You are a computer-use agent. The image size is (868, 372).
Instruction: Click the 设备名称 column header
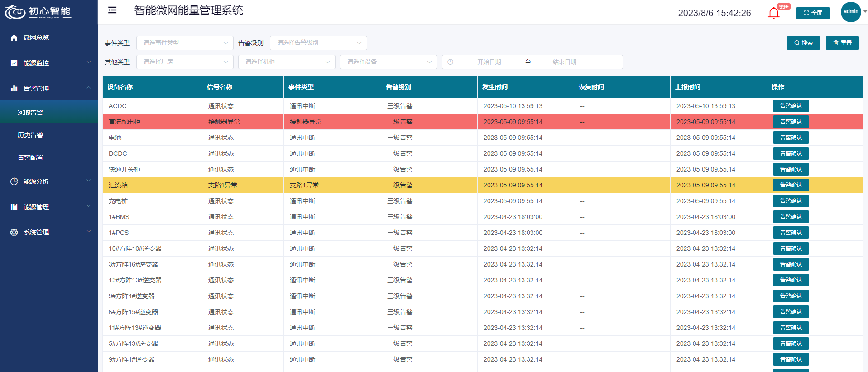pos(152,87)
